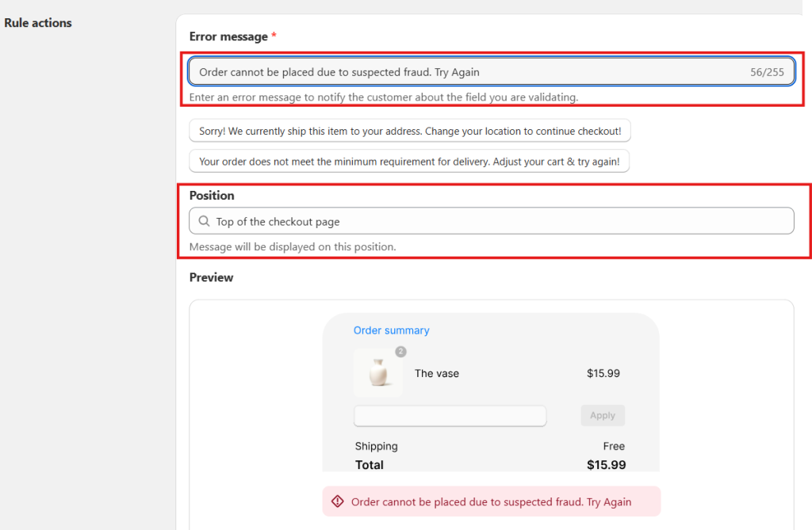This screenshot has height=530, width=812.
Task: Click the 'Enter an error message' helper text
Action: point(384,97)
